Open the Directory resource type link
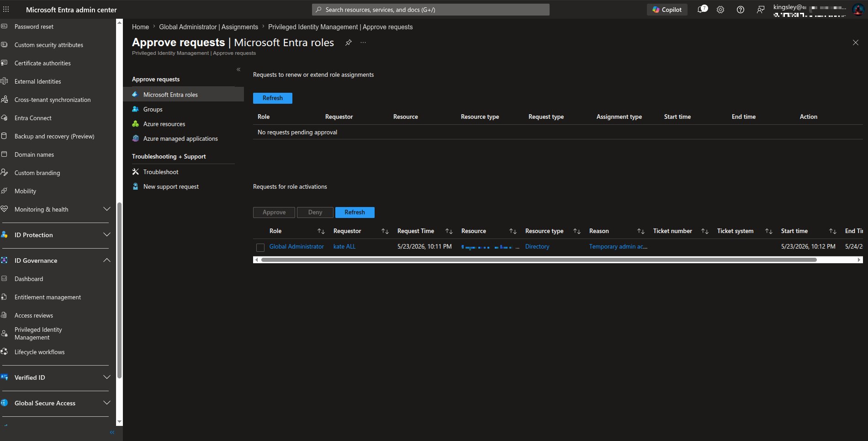Image resolution: width=868 pixels, height=441 pixels. point(537,246)
